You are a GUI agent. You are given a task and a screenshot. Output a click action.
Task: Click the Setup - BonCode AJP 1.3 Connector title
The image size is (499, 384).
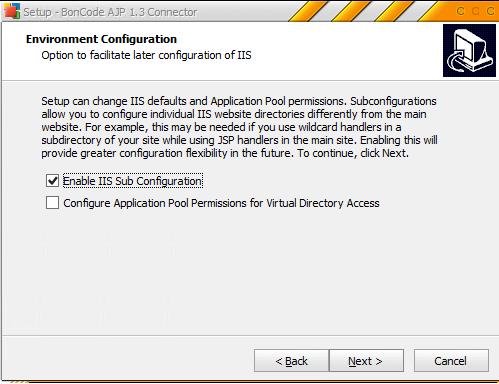[x=110, y=12]
